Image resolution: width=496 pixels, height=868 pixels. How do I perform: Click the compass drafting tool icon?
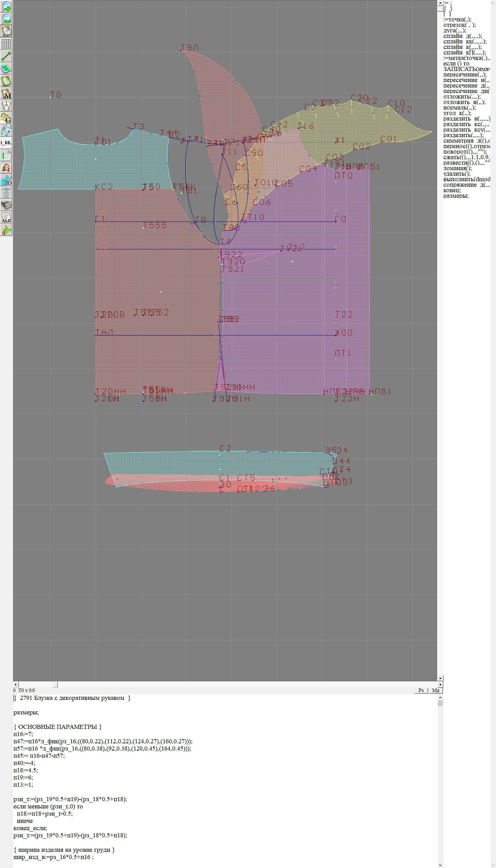click(x=6, y=106)
